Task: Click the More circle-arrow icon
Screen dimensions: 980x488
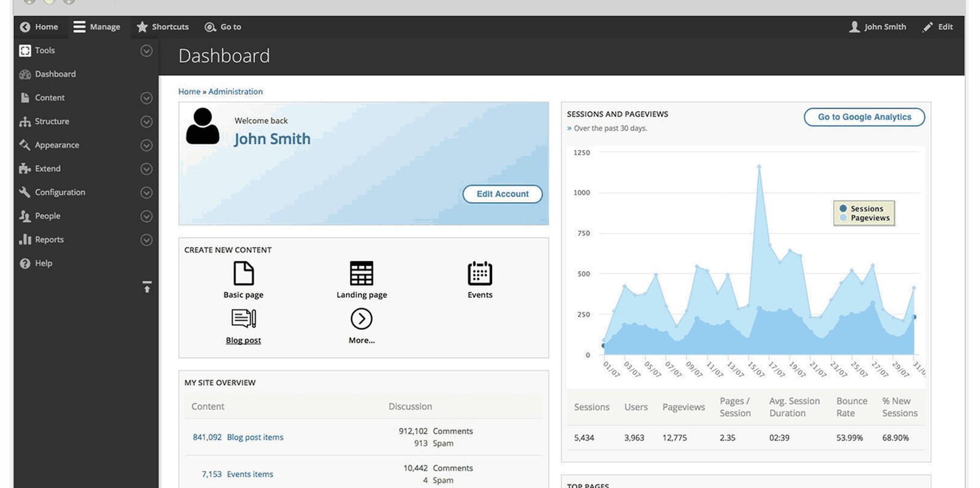Action: [x=362, y=319]
